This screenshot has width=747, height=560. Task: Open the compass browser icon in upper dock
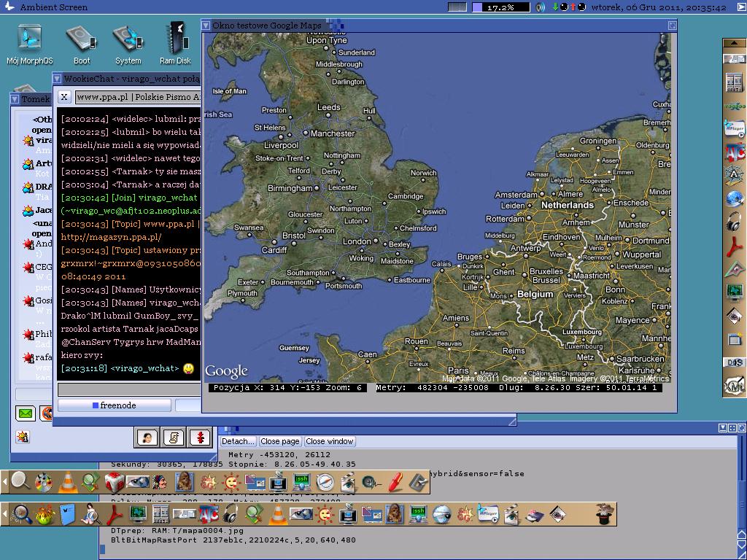325,483
